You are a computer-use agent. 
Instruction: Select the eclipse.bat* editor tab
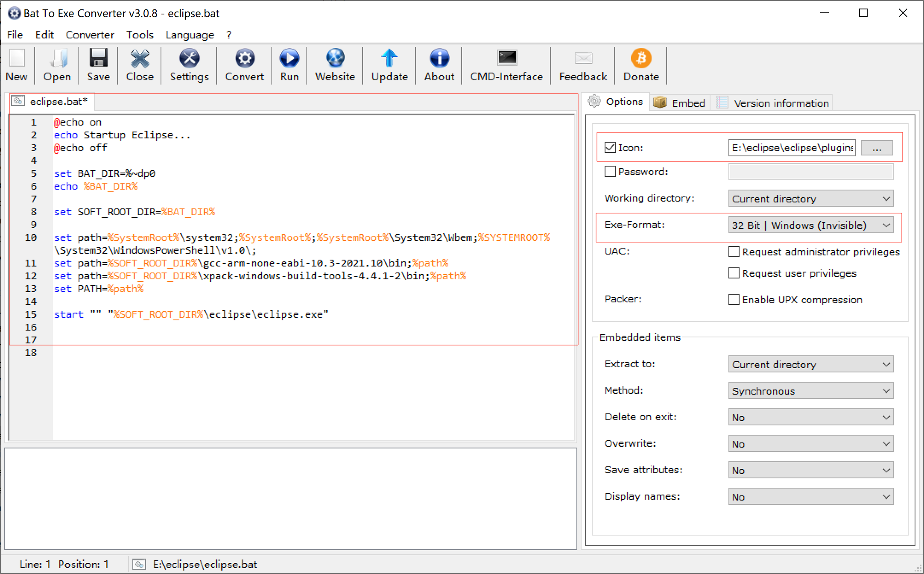51,102
